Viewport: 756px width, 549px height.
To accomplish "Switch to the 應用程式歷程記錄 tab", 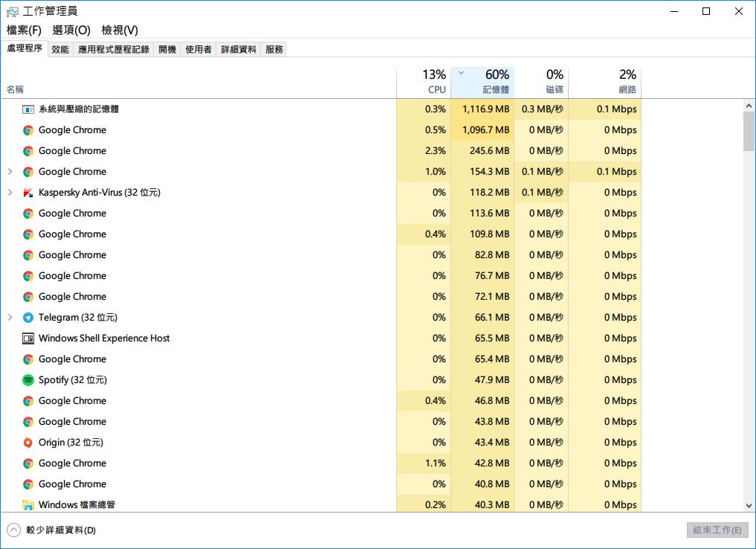I will (114, 49).
